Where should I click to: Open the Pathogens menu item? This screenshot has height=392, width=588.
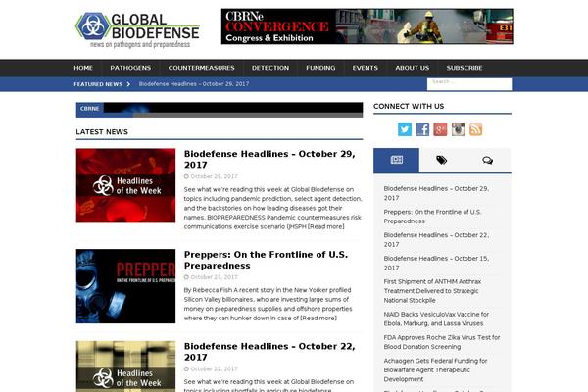(130, 68)
